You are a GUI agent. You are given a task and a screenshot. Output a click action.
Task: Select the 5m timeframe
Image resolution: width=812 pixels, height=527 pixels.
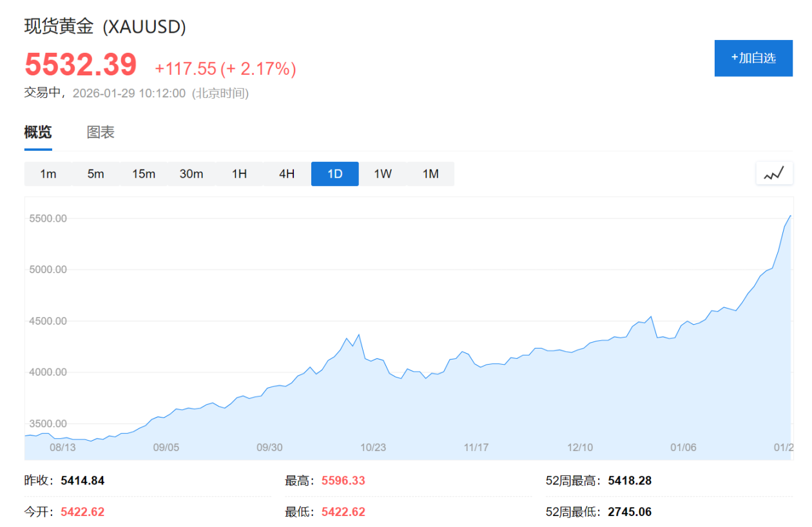[95, 174]
